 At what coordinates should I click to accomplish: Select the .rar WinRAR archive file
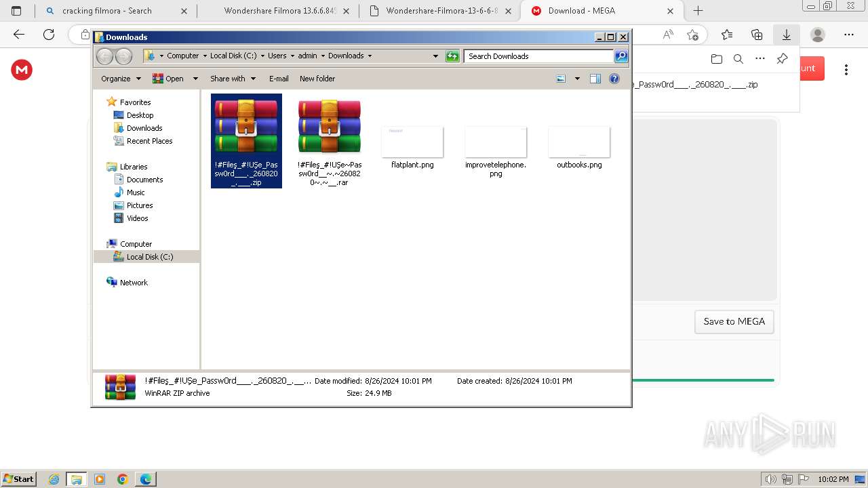(x=330, y=142)
